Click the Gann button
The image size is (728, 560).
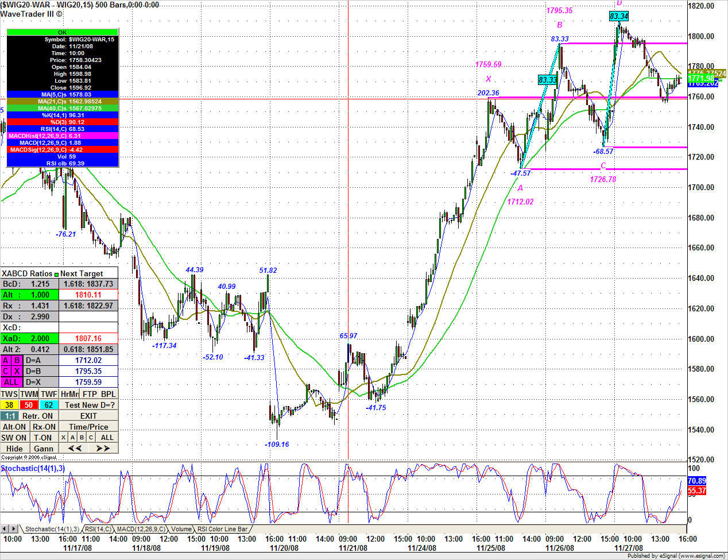click(44, 449)
